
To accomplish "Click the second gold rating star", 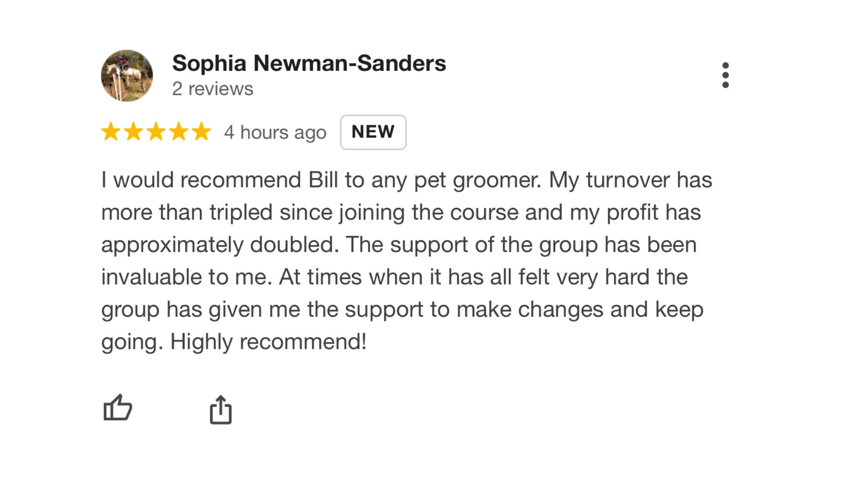I will pos(133,132).
